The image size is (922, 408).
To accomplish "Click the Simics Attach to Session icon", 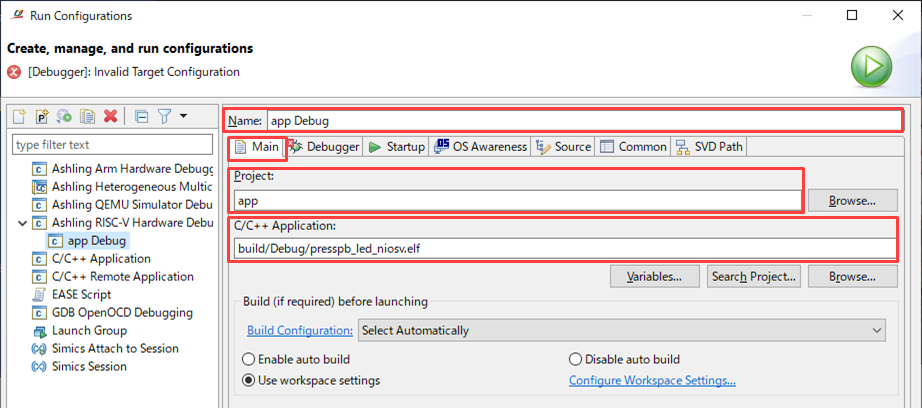I will click(39, 349).
